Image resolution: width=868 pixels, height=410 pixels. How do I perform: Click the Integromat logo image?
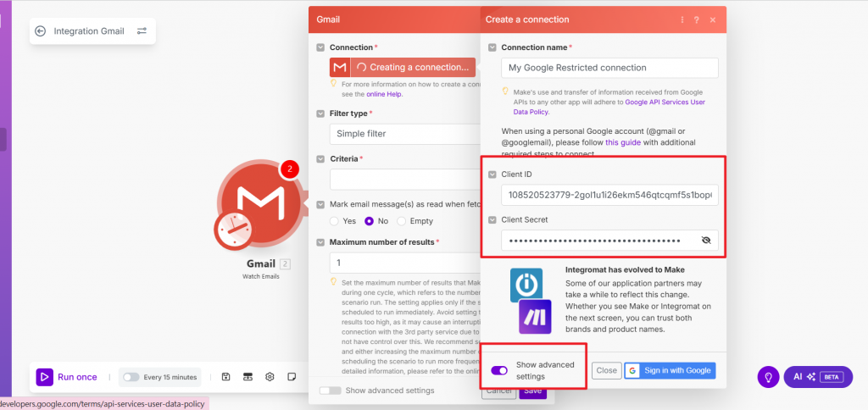[526, 285]
